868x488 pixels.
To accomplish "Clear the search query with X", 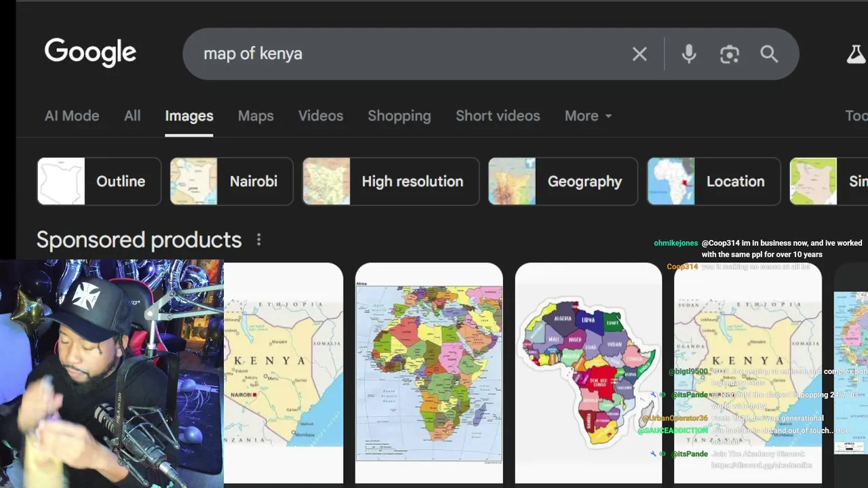I will click(x=639, y=54).
